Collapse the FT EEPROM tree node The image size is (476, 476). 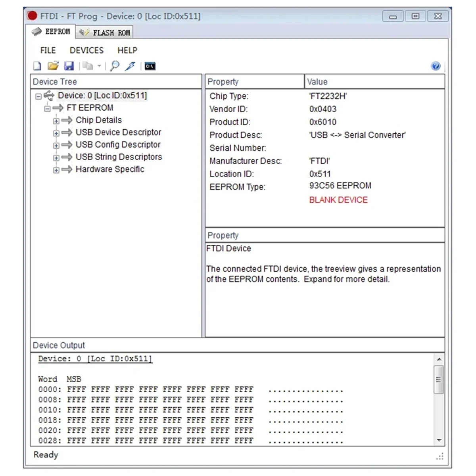point(47,109)
